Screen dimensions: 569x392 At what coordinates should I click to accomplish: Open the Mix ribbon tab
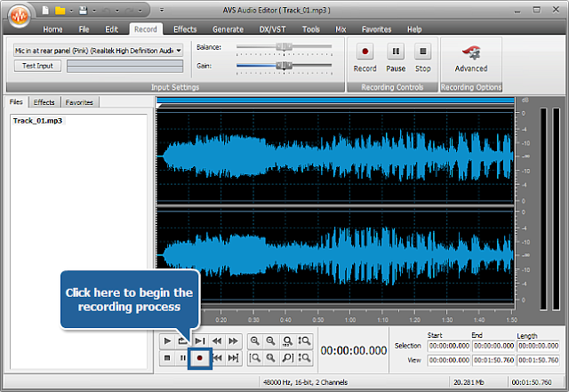(341, 29)
